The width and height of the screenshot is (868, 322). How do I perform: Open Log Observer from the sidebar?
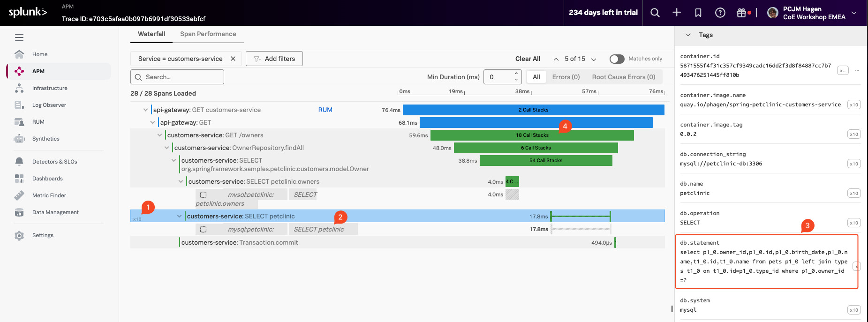tap(49, 105)
